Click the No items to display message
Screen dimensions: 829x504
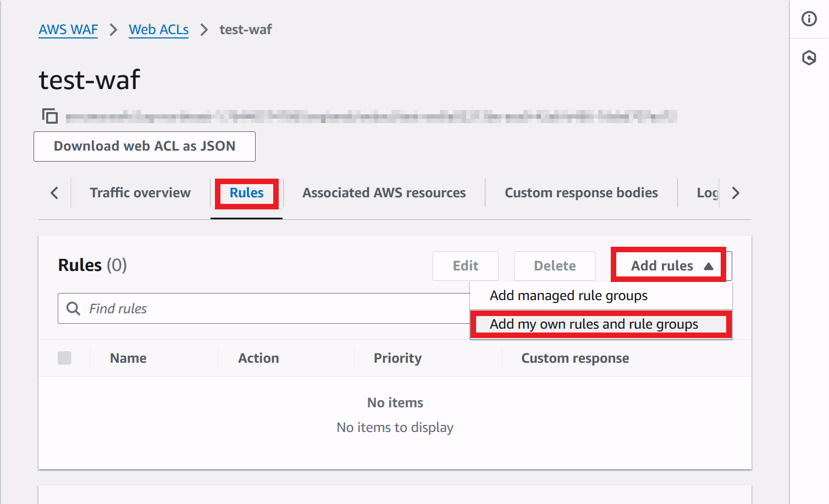click(395, 428)
